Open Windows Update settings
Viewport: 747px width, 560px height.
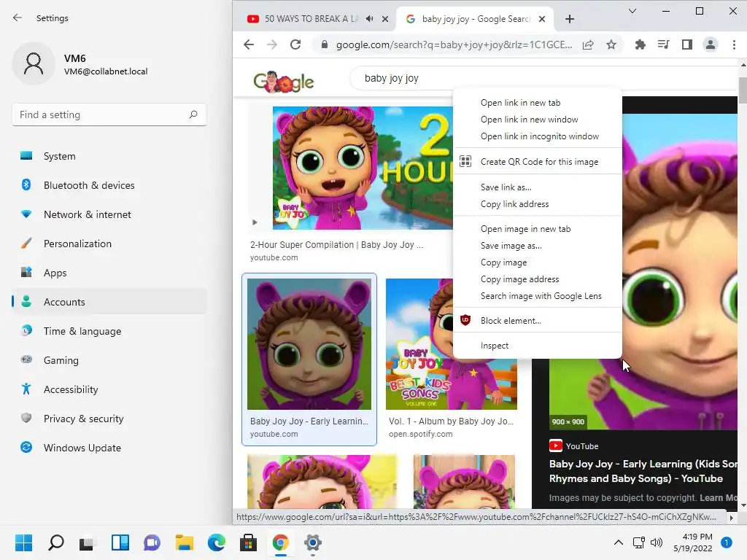click(x=109, y=448)
